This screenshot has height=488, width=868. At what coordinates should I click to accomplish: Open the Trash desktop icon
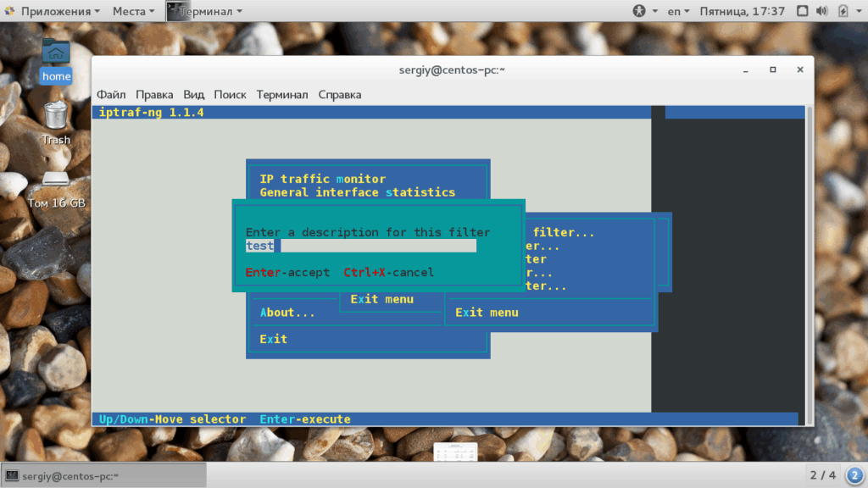coord(56,123)
